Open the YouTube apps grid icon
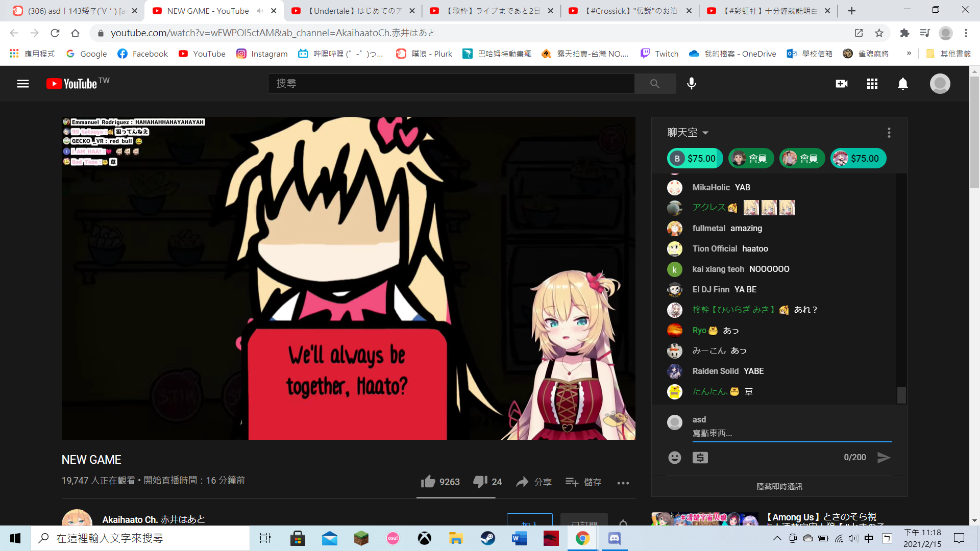This screenshot has width=980, height=551. pyautogui.click(x=872, y=84)
